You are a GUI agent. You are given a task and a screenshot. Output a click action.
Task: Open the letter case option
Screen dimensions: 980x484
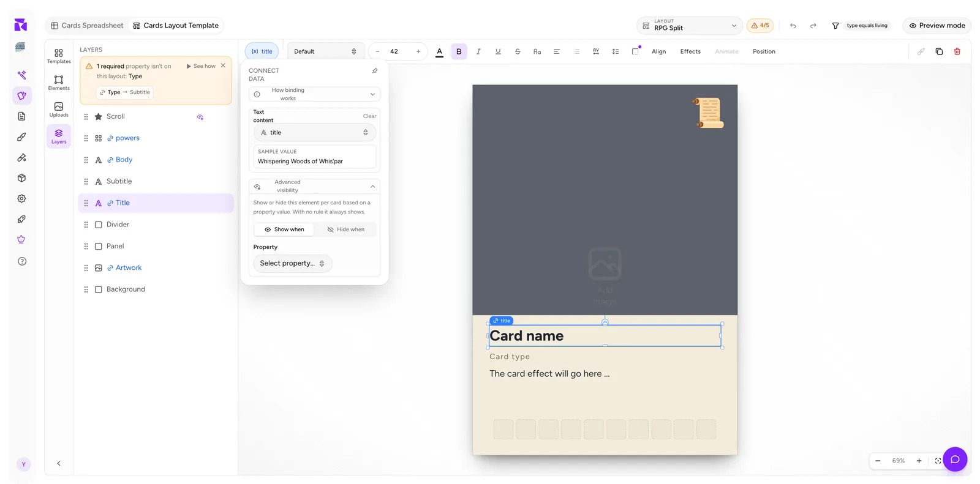point(537,51)
